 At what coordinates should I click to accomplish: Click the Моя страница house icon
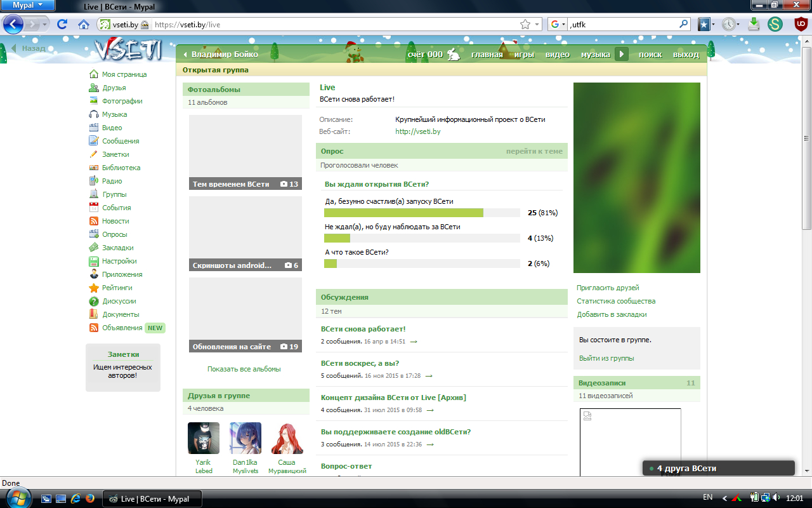point(94,74)
